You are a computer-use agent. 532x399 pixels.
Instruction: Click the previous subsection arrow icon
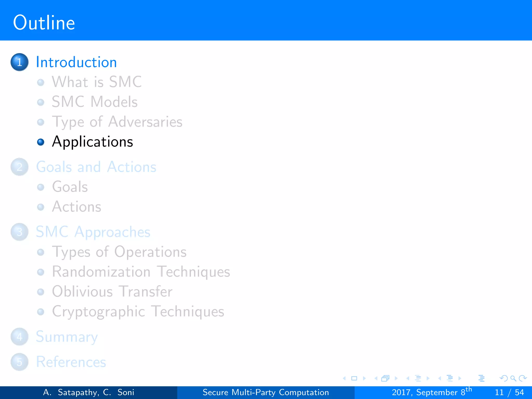[408, 378]
